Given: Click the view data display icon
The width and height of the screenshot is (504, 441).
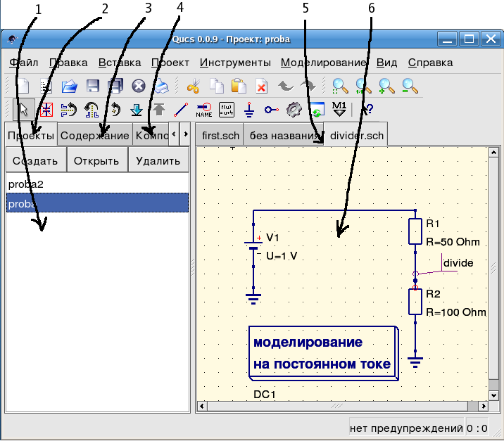Looking at the screenshot, I should point(317,110).
